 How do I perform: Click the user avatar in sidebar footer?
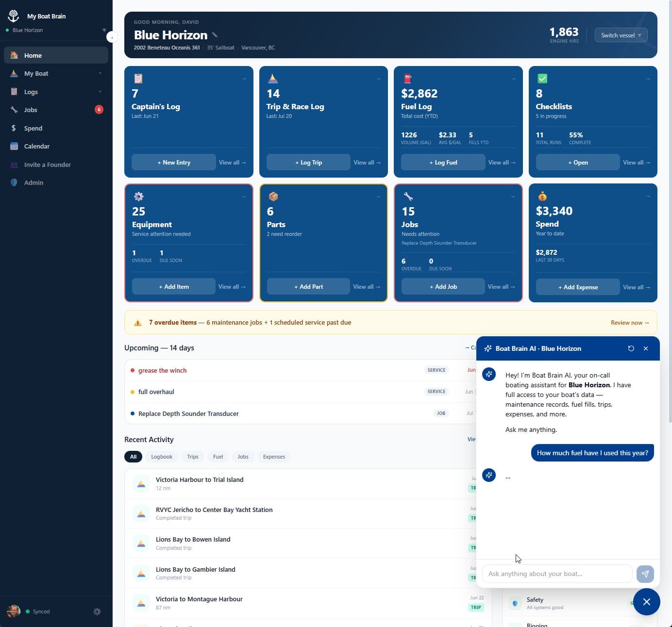pyautogui.click(x=14, y=611)
